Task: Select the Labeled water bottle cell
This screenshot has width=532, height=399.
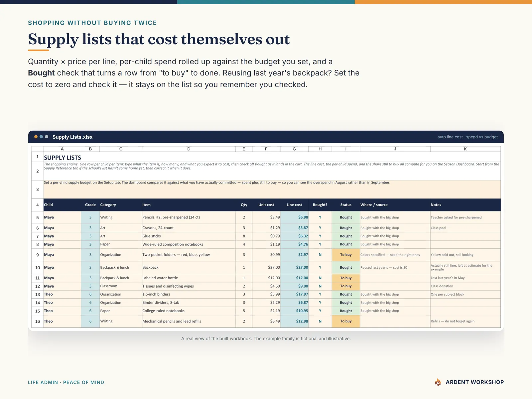Action: (189, 278)
